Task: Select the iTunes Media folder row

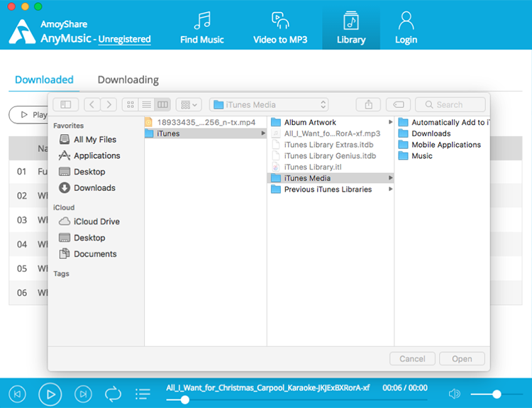Action: click(x=330, y=178)
